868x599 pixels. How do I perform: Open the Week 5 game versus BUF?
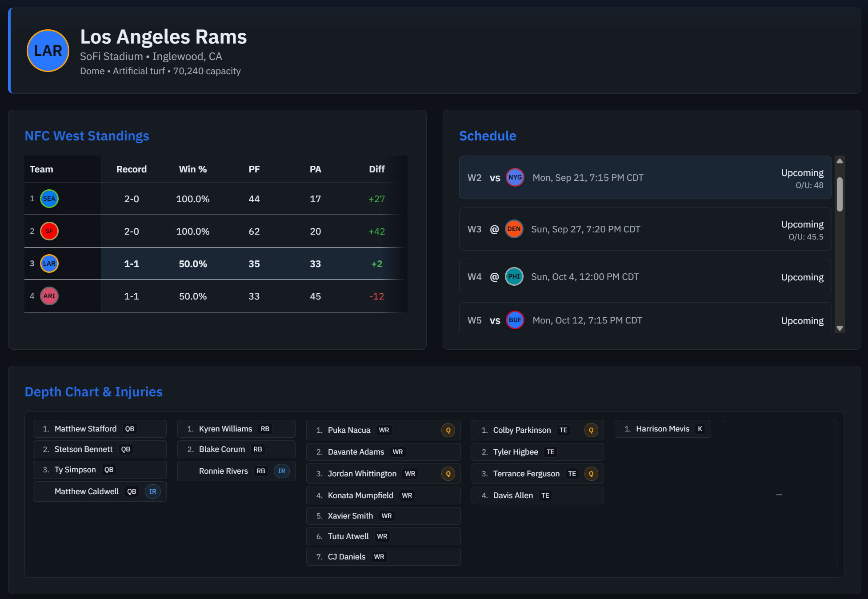[645, 318]
